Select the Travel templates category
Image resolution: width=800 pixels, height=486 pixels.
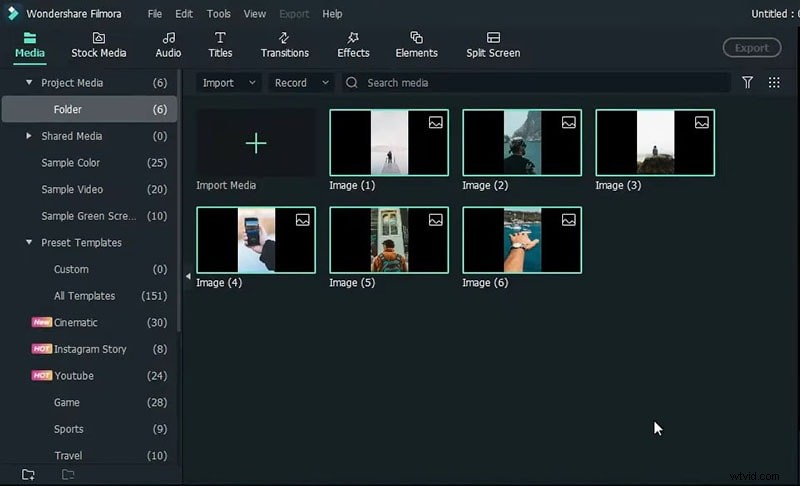point(68,455)
